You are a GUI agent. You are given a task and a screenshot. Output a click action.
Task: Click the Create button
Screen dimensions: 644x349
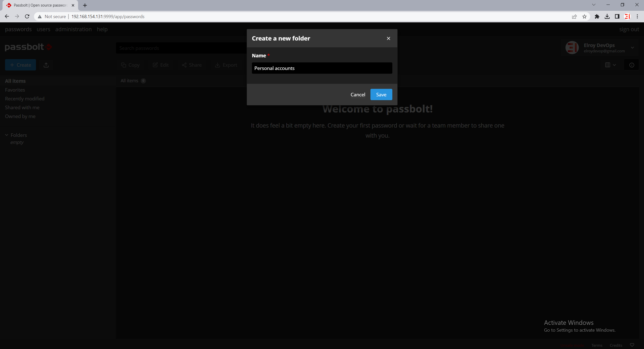point(20,65)
